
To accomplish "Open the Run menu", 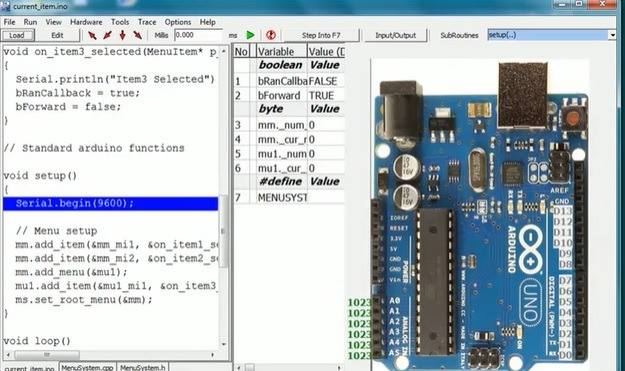I will (30, 22).
